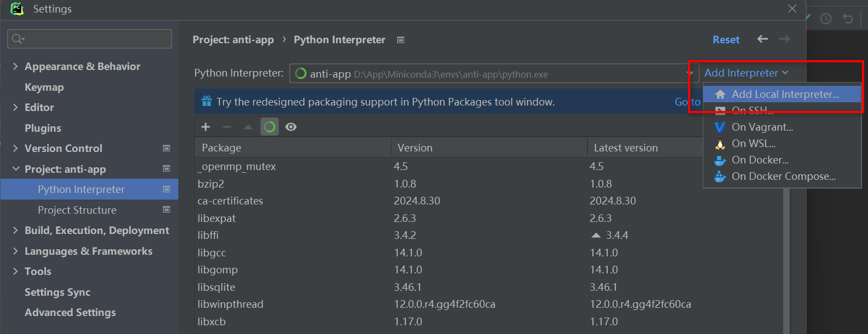The width and height of the screenshot is (868, 334).
Task: Click the back arrow navigation icon
Action: (x=762, y=39)
